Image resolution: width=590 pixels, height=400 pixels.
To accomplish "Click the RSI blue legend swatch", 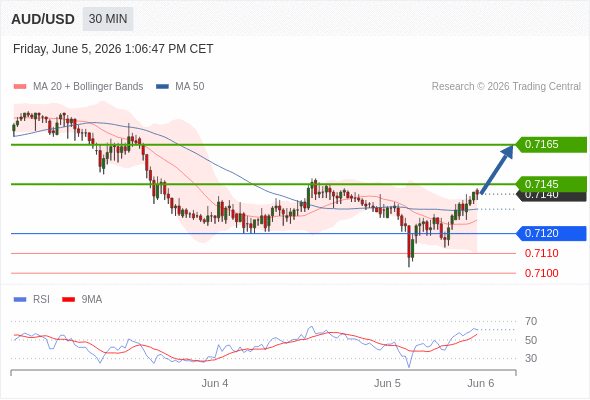I will coord(20,300).
